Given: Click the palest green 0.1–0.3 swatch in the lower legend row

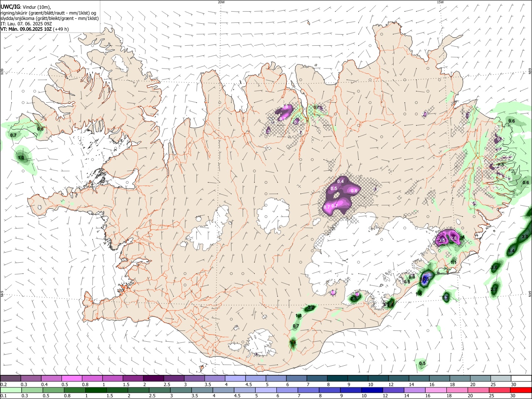Looking at the screenshot, I should (x=10, y=390).
